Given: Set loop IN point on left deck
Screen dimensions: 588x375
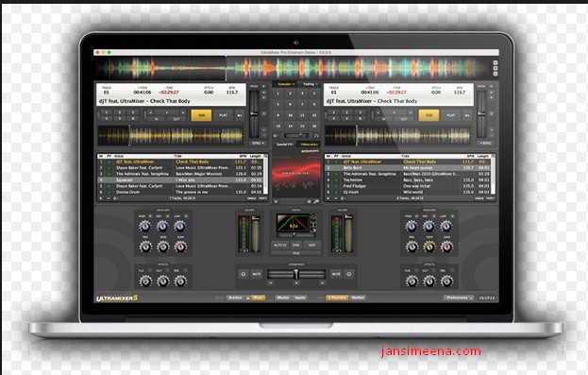Looking at the screenshot, I should 157,119.
